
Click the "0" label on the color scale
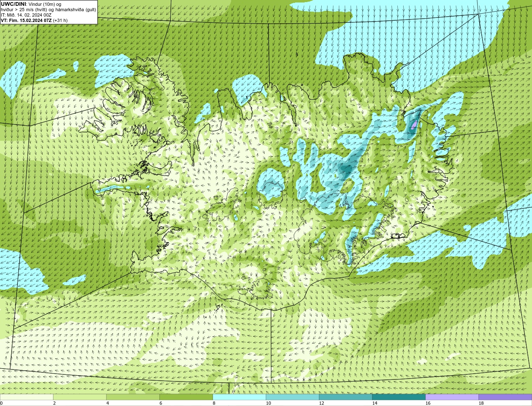click(1, 403)
